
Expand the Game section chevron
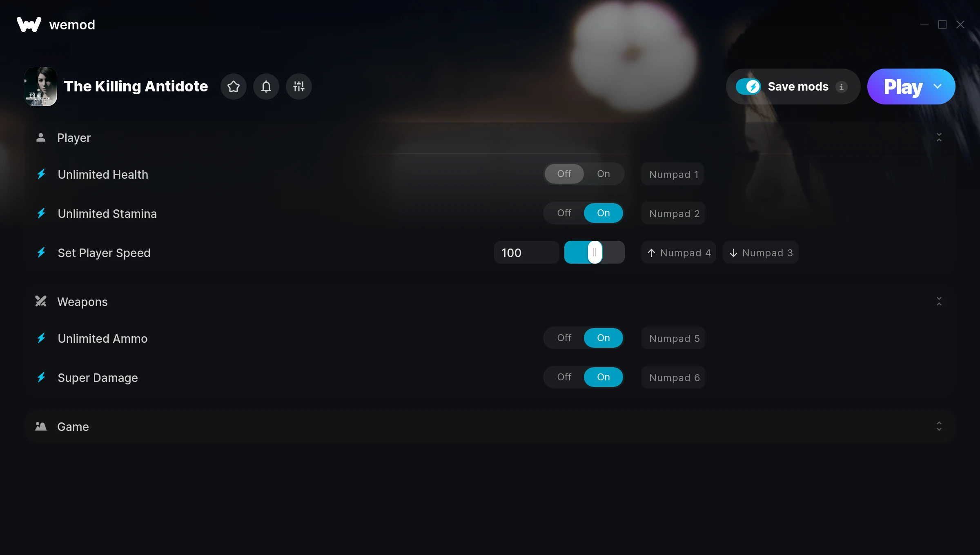coord(939,426)
